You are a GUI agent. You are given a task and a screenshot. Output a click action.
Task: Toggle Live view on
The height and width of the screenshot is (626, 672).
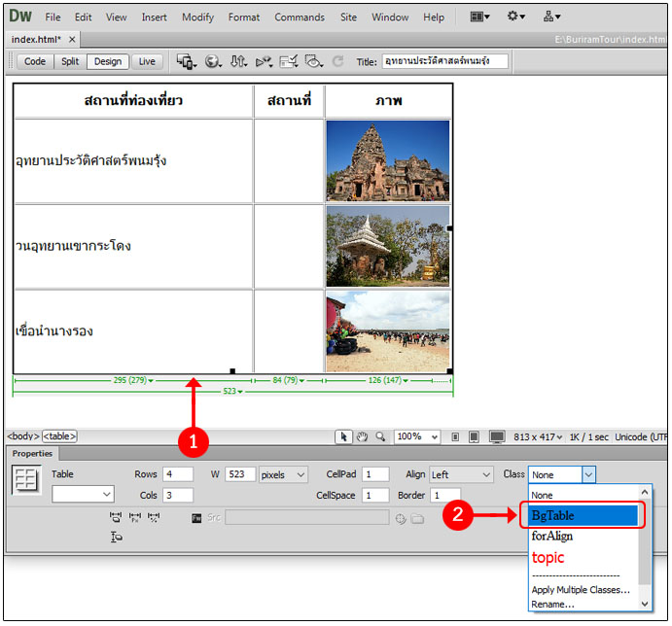tap(147, 61)
